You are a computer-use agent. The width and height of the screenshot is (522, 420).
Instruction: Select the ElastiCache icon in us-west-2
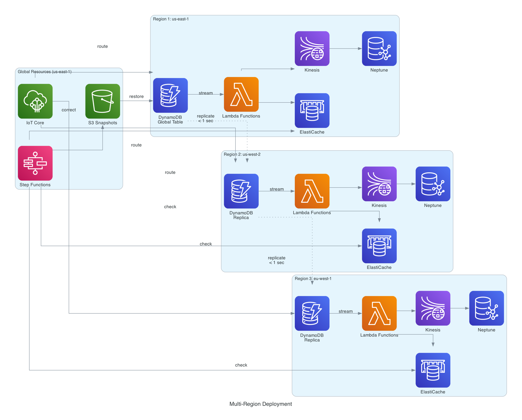tap(379, 246)
